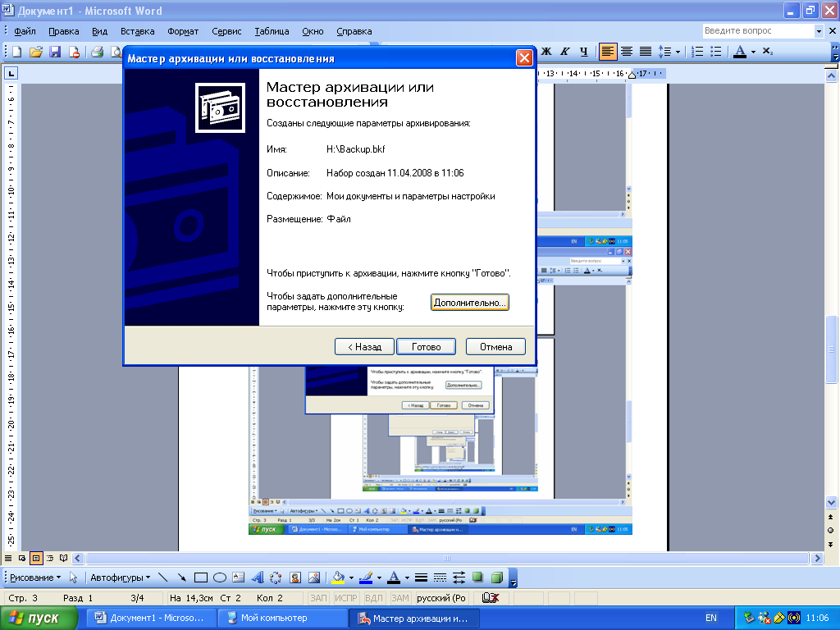Image resolution: width=840 pixels, height=630 pixels.
Task: Click the green shadow style icon
Action: 477,577
